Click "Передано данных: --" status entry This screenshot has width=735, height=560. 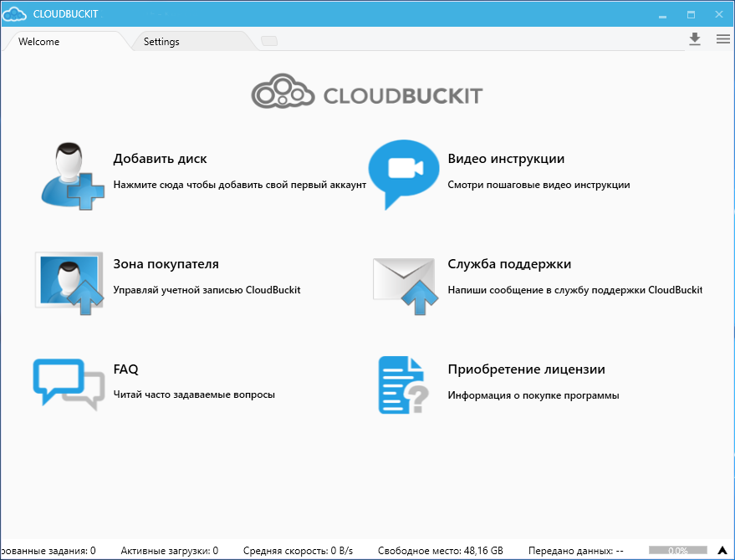tap(575, 551)
